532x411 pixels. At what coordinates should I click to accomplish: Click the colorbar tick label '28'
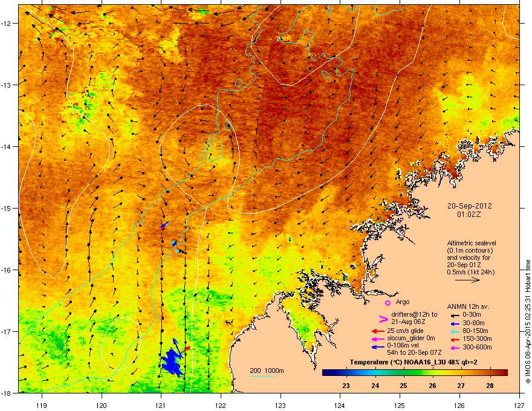[490, 386]
